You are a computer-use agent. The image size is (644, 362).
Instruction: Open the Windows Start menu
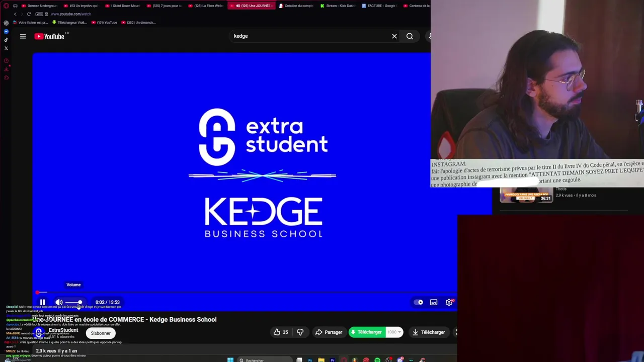click(230, 360)
